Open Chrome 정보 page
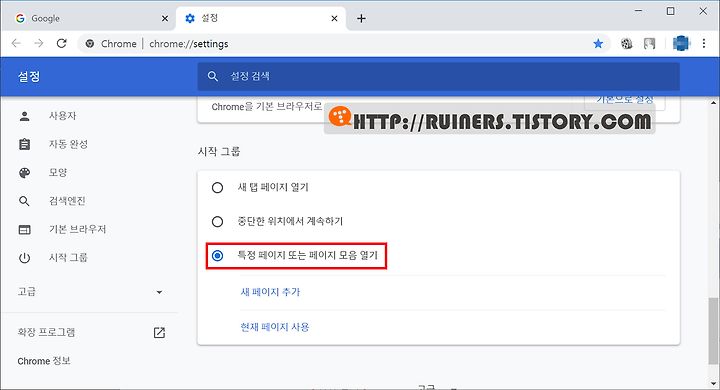720x390 pixels. pos(44,361)
